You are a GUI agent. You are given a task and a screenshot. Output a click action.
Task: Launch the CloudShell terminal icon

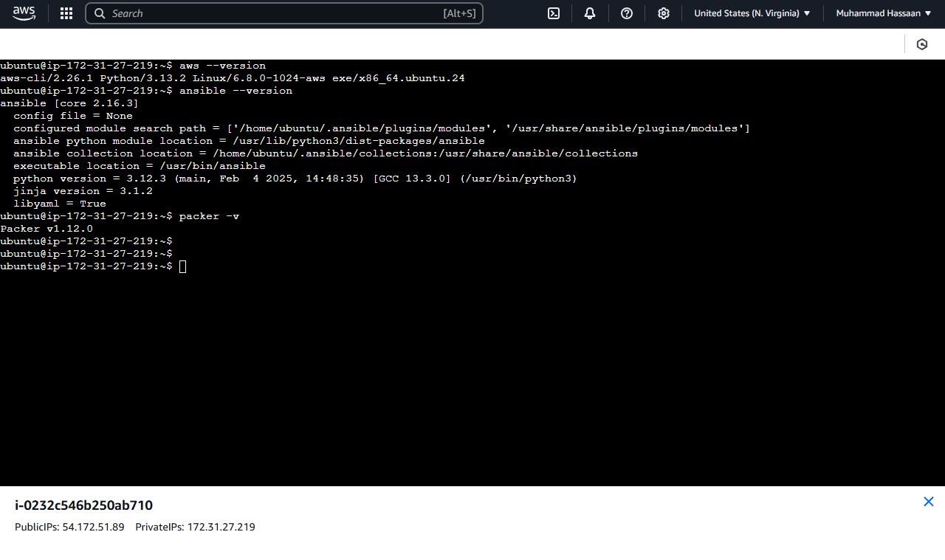coord(554,13)
